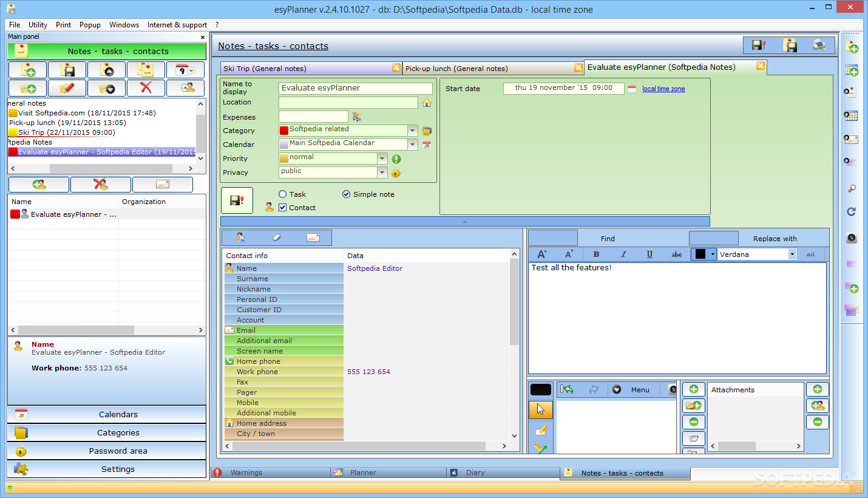Click the save-with-alert floppy icon in the header
The height and width of the screenshot is (498, 868).
(759, 45)
